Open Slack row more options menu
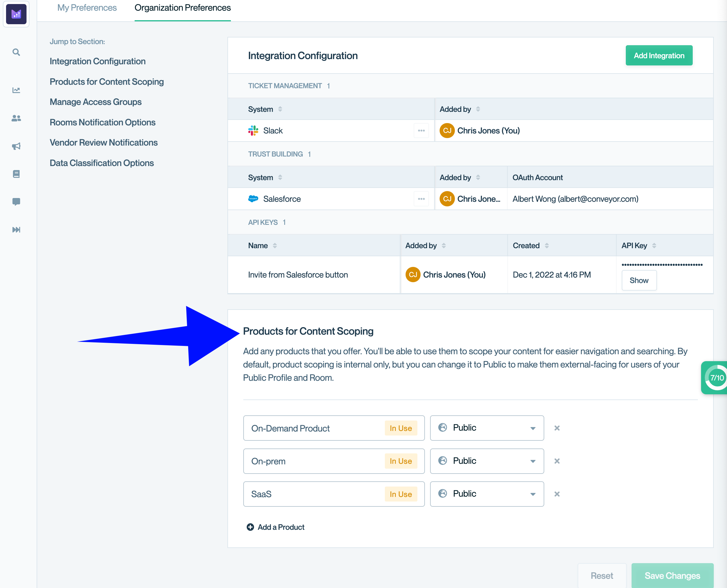The height and width of the screenshot is (588, 727). [421, 131]
